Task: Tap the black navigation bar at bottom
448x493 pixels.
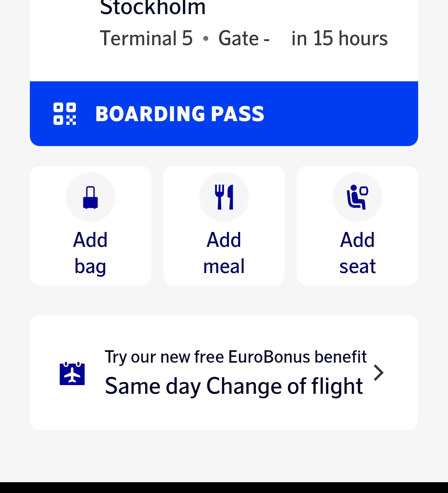Action: [x=224, y=488]
